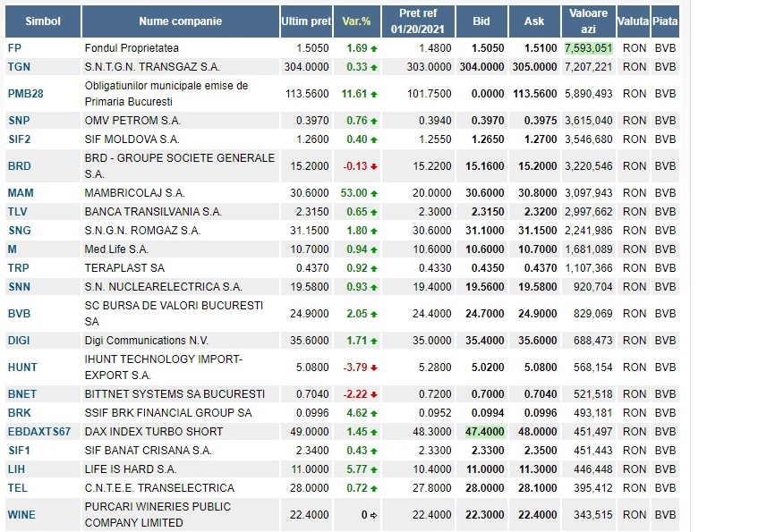Click the green up arrow in PMB28 row
758x532 pixels.
click(x=374, y=94)
